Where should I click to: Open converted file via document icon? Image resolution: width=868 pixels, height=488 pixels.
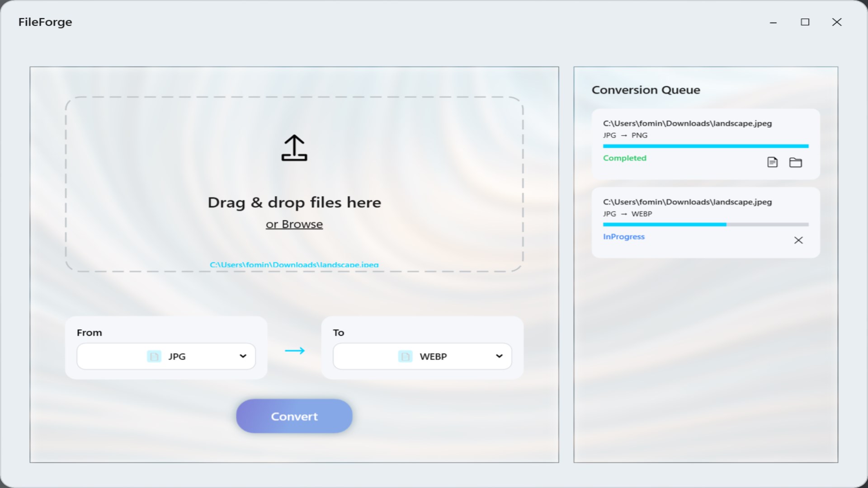772,162
